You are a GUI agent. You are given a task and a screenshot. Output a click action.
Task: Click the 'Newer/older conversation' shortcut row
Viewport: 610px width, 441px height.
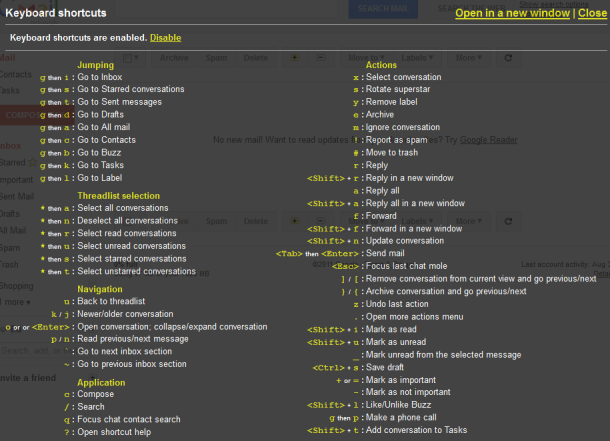coord(112,314)
